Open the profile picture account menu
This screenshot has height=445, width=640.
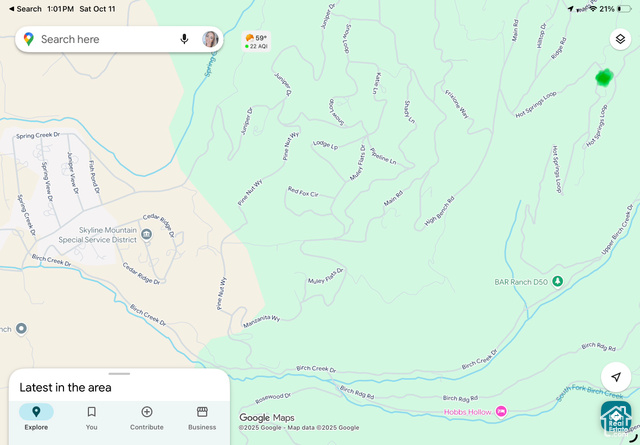point(210,39)
